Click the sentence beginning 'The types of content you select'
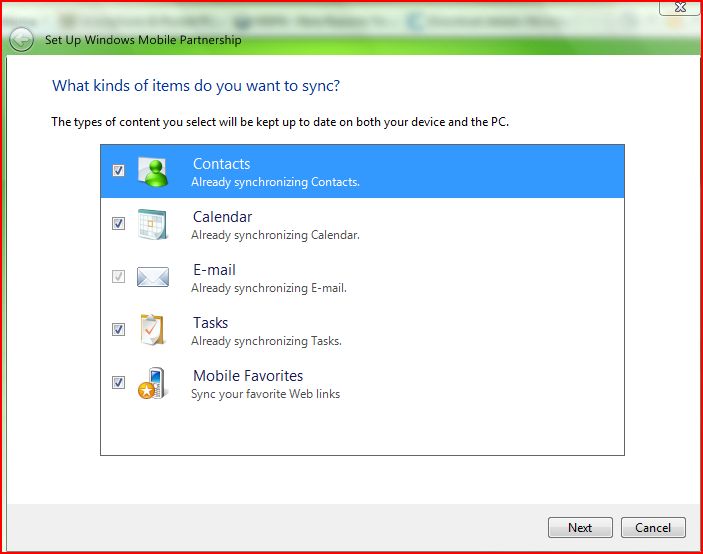Image resolution: width=703 pixels, height=554 pixels. pyautogui.click(x=280, y=122)
